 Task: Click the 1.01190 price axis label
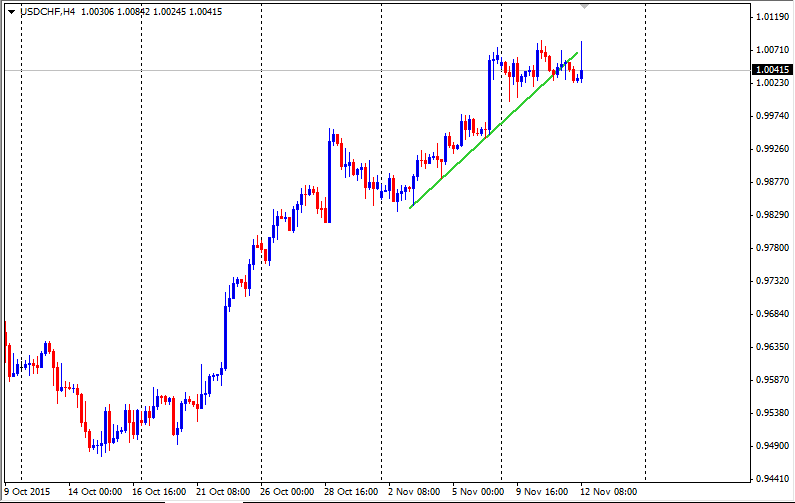click(773, 17)
